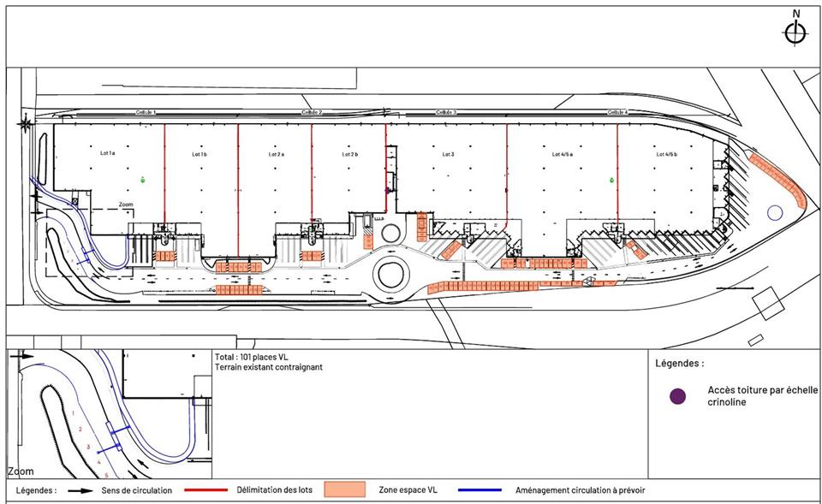Image resolution: width=822 pixels, height=504 pixels.
Task: Select the "Cellule 4" label
Action: (x=617, y=113)
